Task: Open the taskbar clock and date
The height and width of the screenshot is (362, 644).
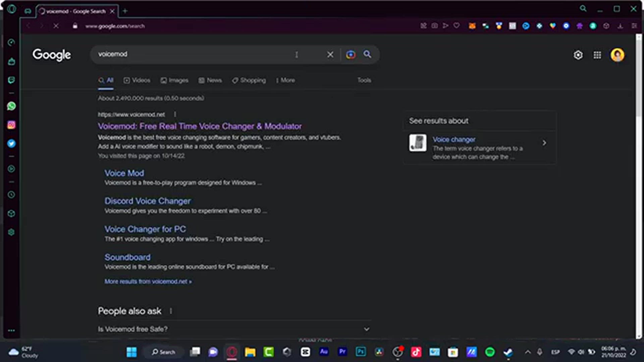Action: [x=613, y=352]
